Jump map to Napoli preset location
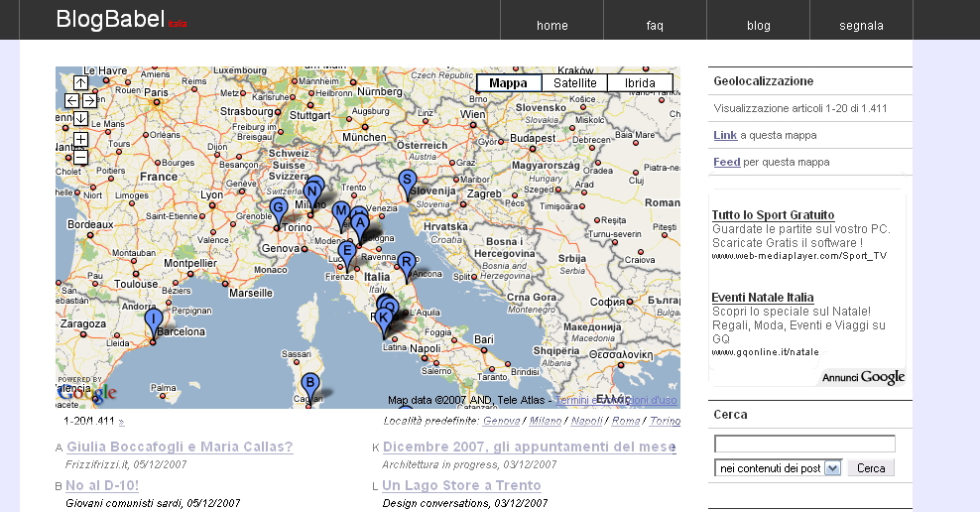980x512 pixels. pos(587,421)
